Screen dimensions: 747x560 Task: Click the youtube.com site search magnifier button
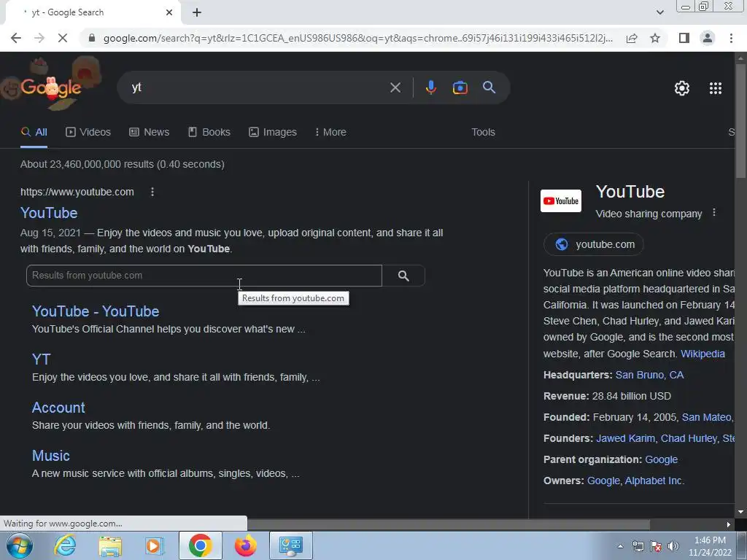[403, 275]
